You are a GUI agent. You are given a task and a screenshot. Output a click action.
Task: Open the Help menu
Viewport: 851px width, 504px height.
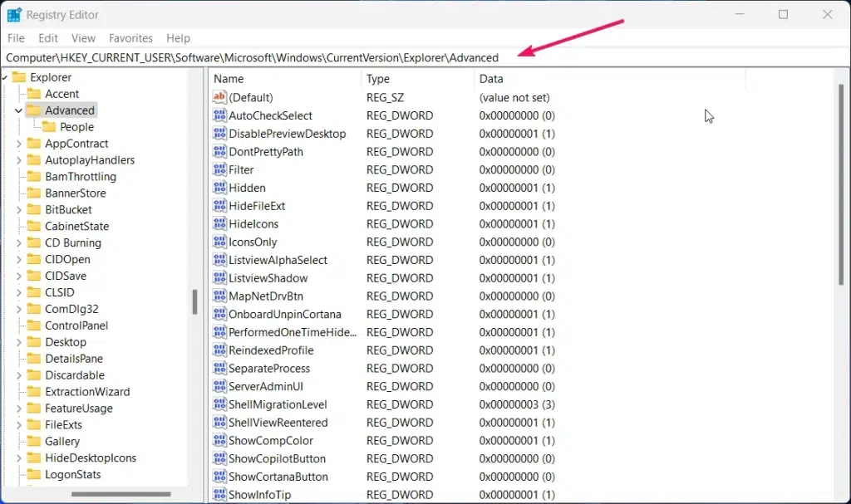click(178, 38)
